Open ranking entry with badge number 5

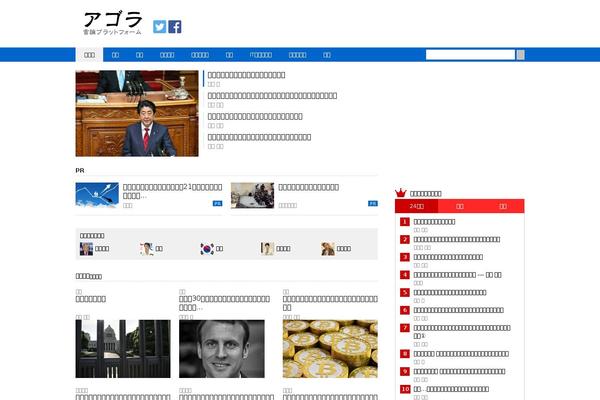pyautogui.click(x=450, y=292)
